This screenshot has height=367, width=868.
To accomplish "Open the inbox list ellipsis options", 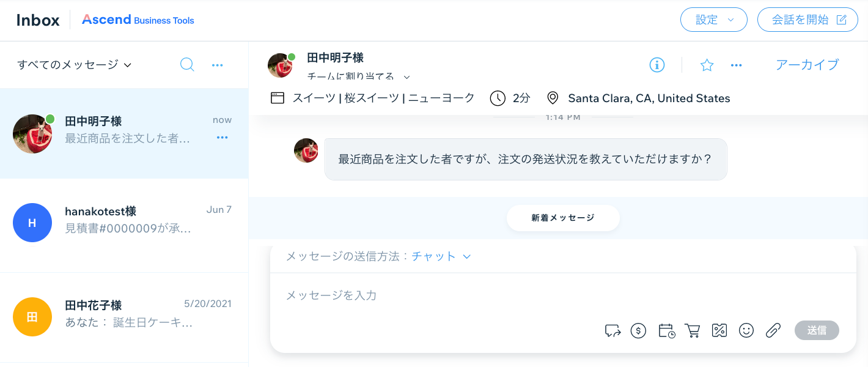I will 217,64.
